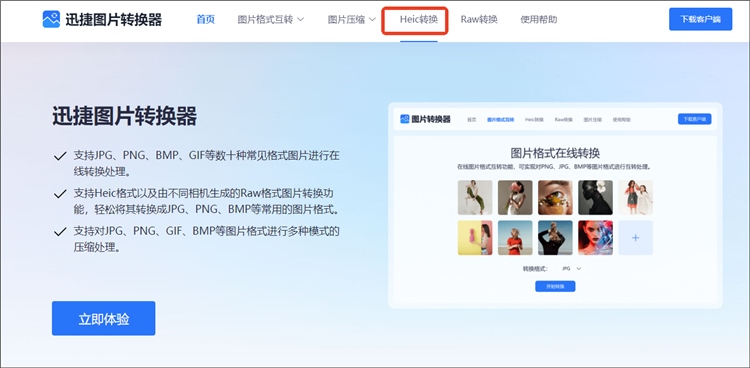Go to the 首页 tab
750x368 pixels.
206,20
